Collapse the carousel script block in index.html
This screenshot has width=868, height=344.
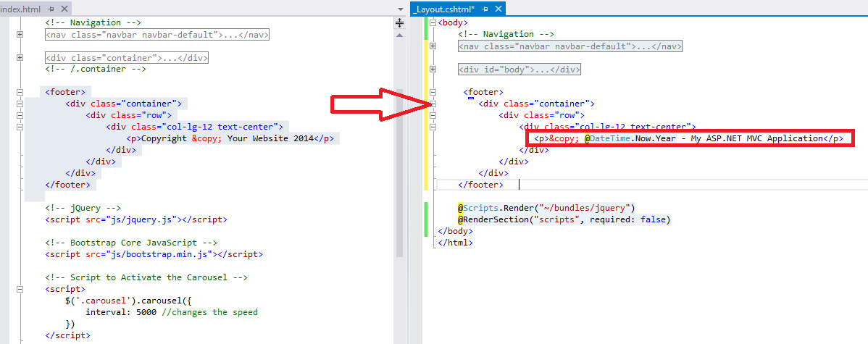pos(20,289)
